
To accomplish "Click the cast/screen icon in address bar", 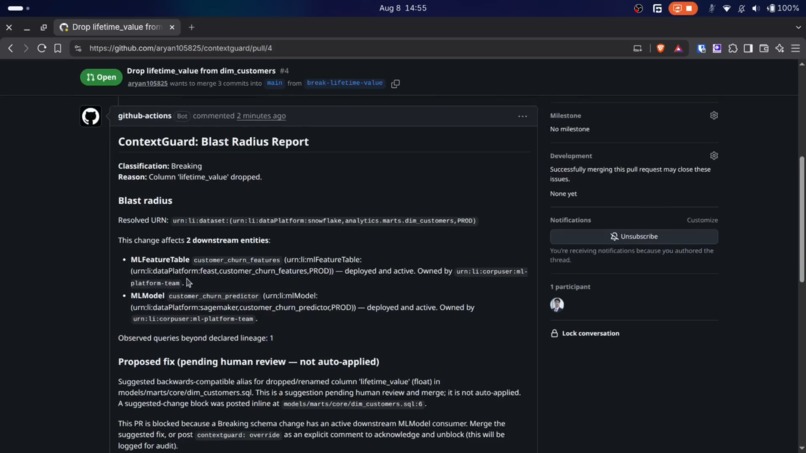I will point(637,48).
